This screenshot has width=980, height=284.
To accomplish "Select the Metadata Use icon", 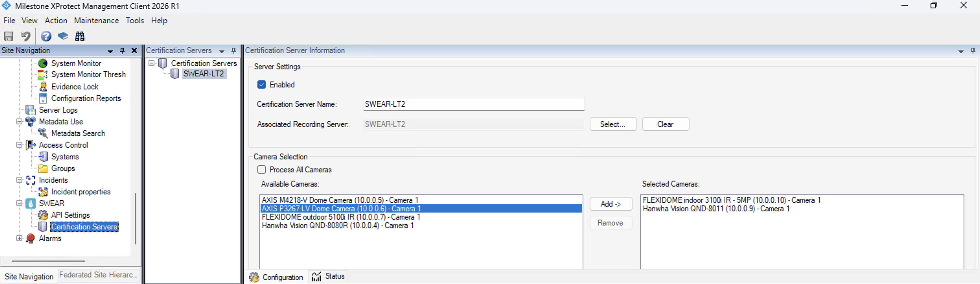I will click(x=30, y=122).
